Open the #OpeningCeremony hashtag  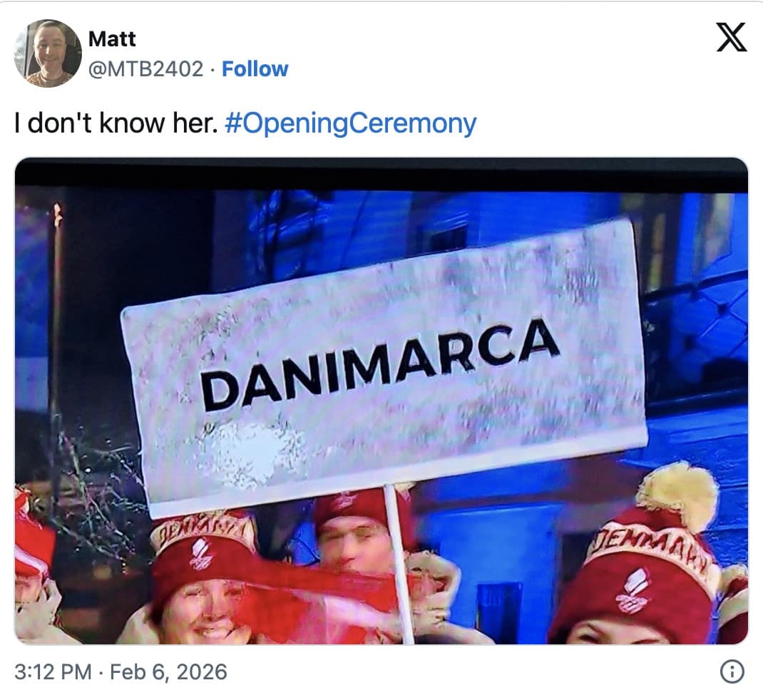pos(350,123)
